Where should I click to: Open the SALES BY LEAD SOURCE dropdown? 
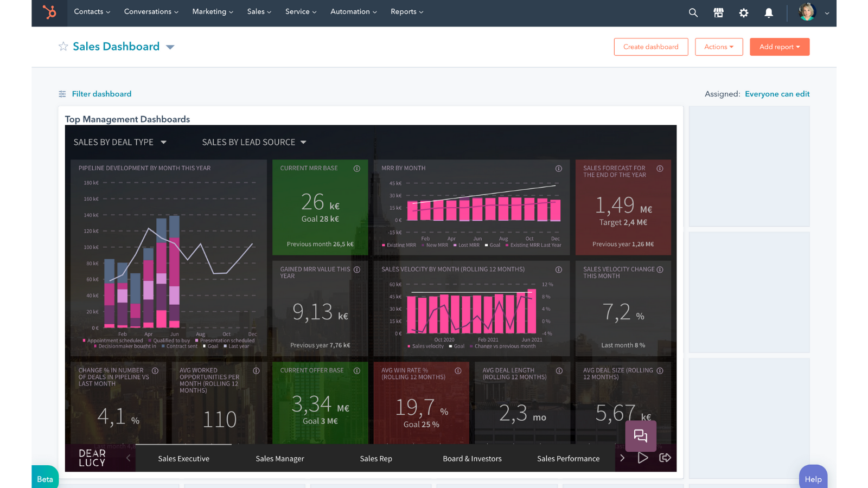(303, 142)
